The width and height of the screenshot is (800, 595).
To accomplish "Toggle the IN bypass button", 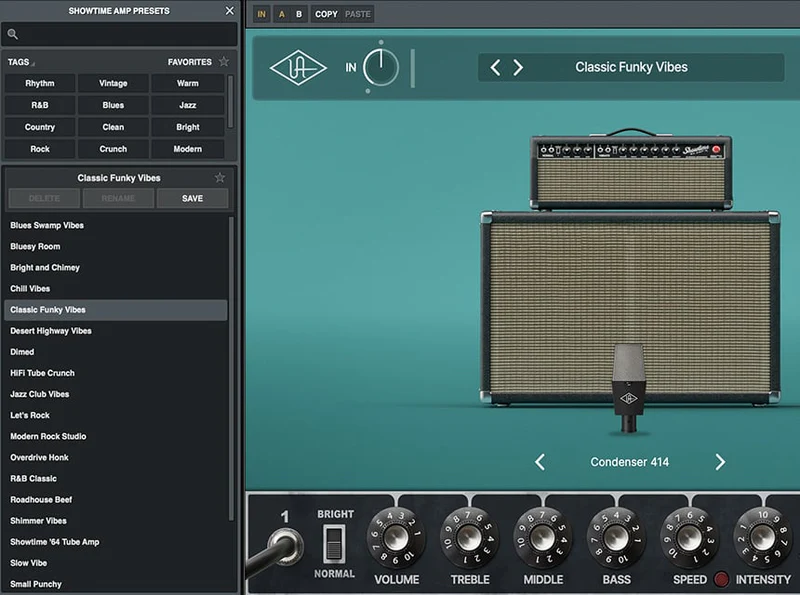I will tap(262, 14).
